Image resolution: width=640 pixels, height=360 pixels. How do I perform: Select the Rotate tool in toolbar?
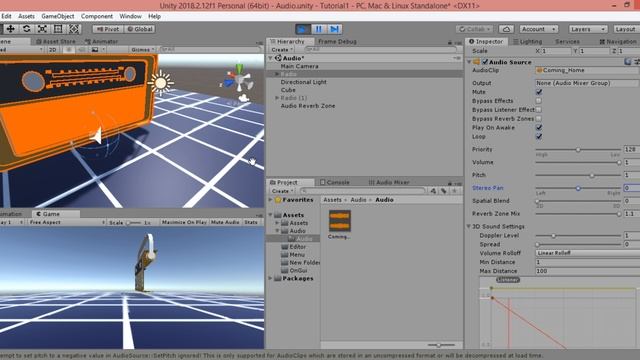[27, 29]
